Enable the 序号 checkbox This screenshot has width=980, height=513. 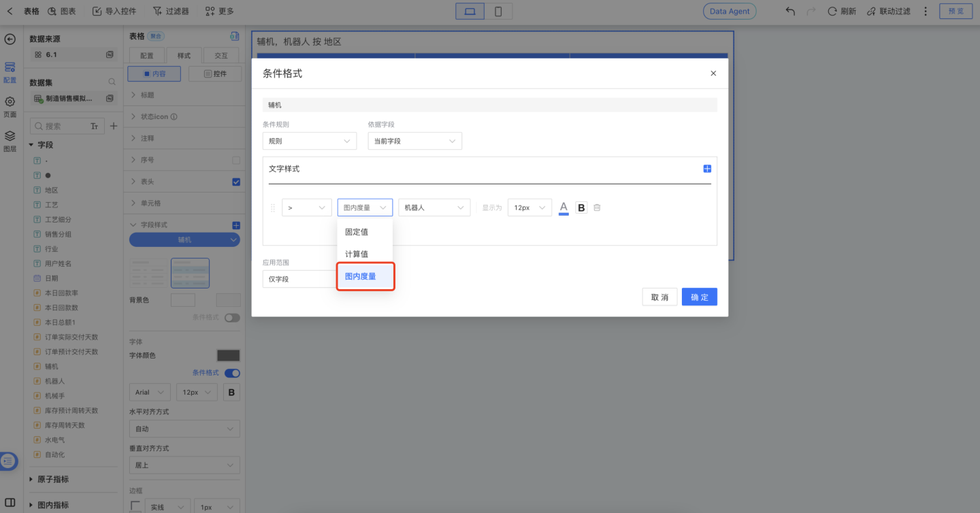coord(236,161)
